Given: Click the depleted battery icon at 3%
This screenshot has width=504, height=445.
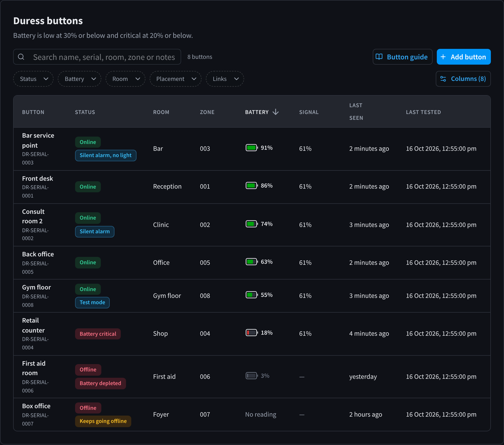Looking at the screenshot, I should [x=252, y=376].
